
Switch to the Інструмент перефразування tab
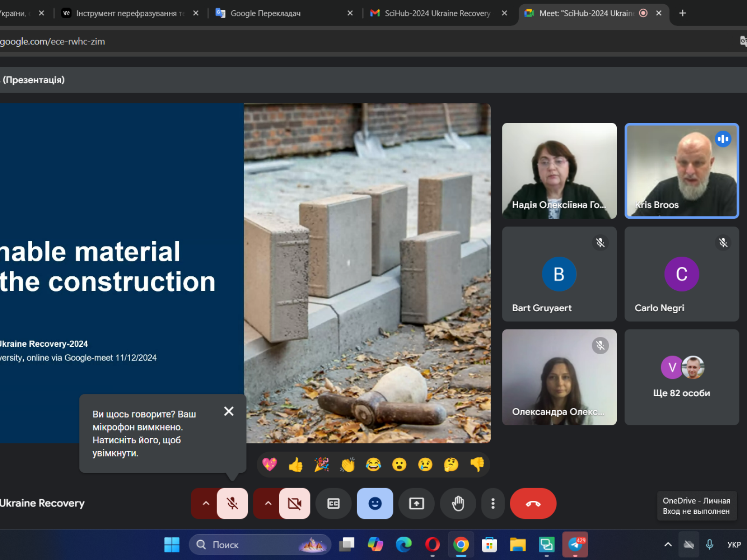point(131,13)
